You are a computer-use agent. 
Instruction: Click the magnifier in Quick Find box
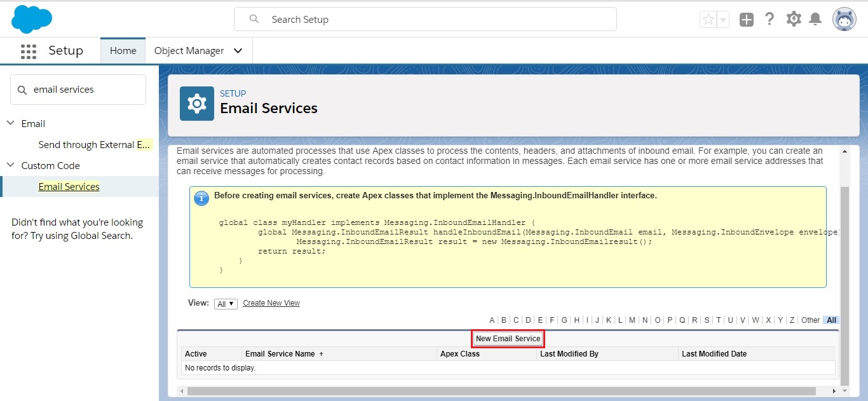(x=22, y=90)
